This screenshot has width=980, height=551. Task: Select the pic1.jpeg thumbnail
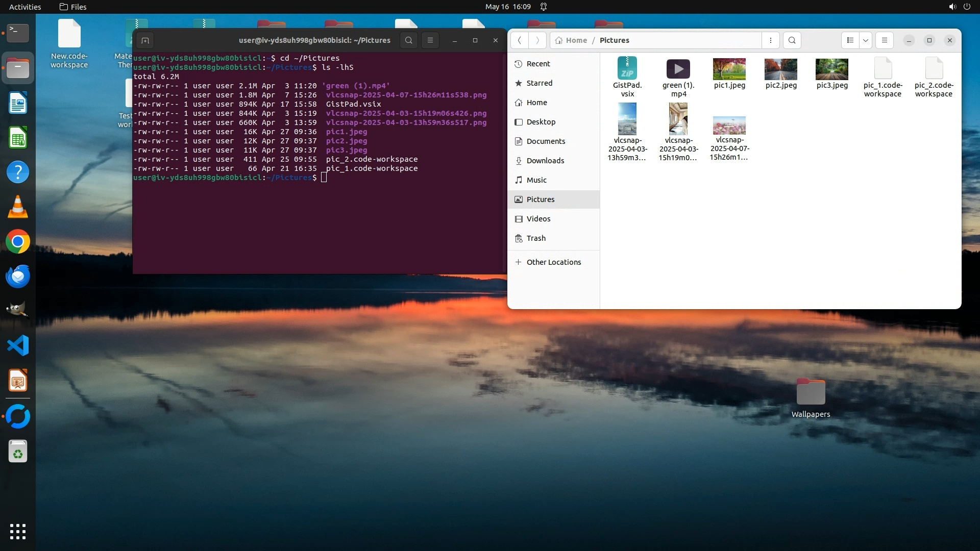click(x=729, y=69)
